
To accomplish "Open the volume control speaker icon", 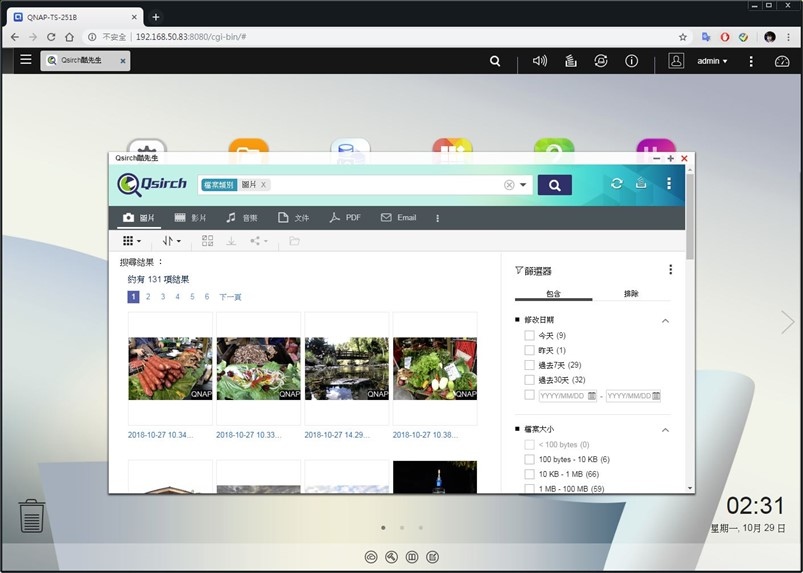I will click(x=540, y=61).
